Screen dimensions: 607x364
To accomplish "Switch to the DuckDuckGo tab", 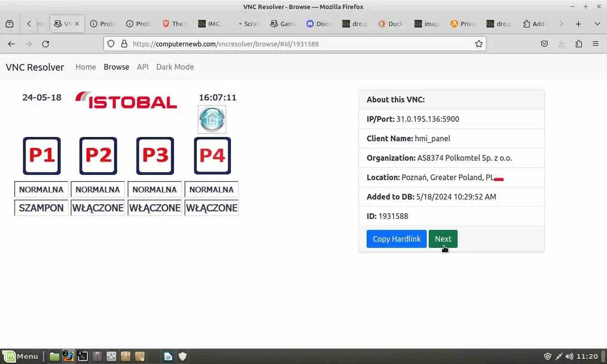I will 391,24.
